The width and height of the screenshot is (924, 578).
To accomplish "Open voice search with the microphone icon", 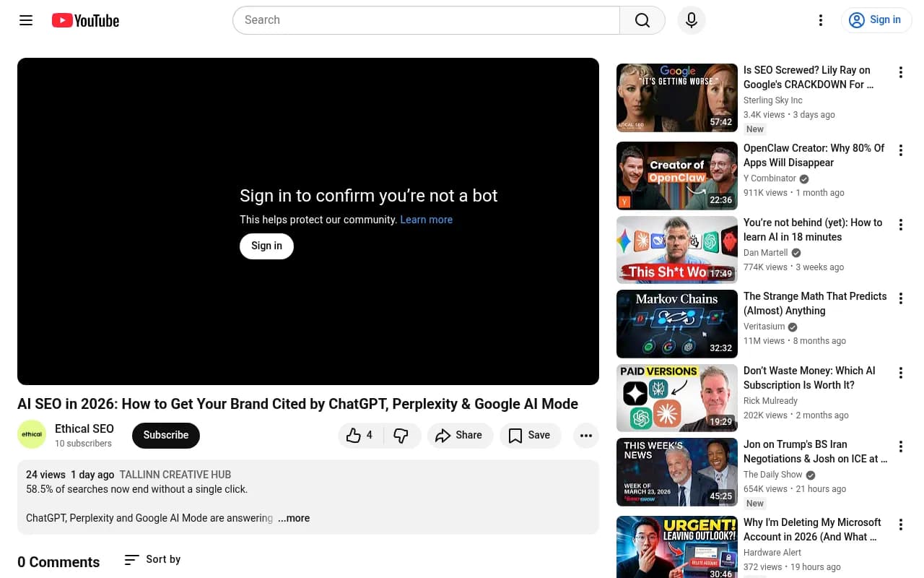I will [691, 20].
